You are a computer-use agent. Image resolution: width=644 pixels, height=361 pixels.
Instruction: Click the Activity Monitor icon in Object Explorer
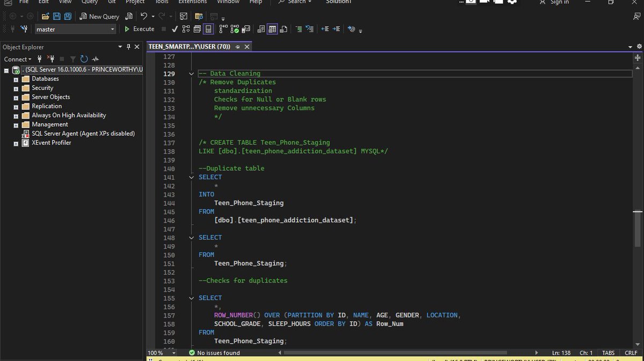point(96,59)
